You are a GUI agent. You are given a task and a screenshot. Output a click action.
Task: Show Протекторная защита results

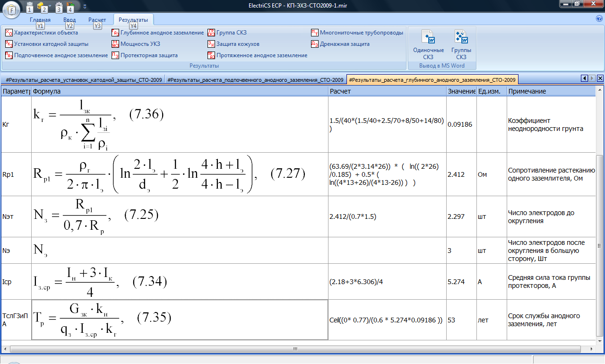click(145, 55)
